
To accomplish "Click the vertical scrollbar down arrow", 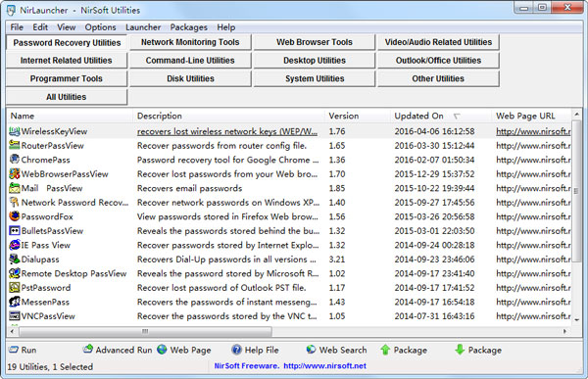I will 576,320.
